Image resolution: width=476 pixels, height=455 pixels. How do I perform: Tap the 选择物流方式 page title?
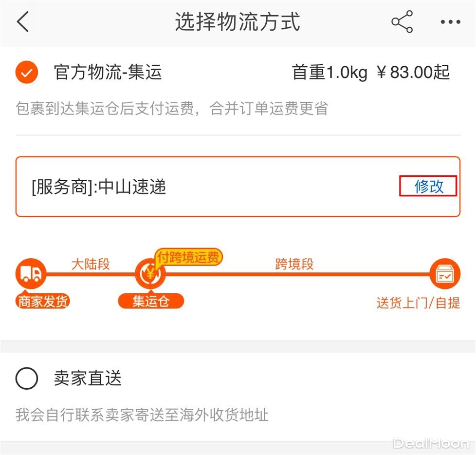(238, 22)
